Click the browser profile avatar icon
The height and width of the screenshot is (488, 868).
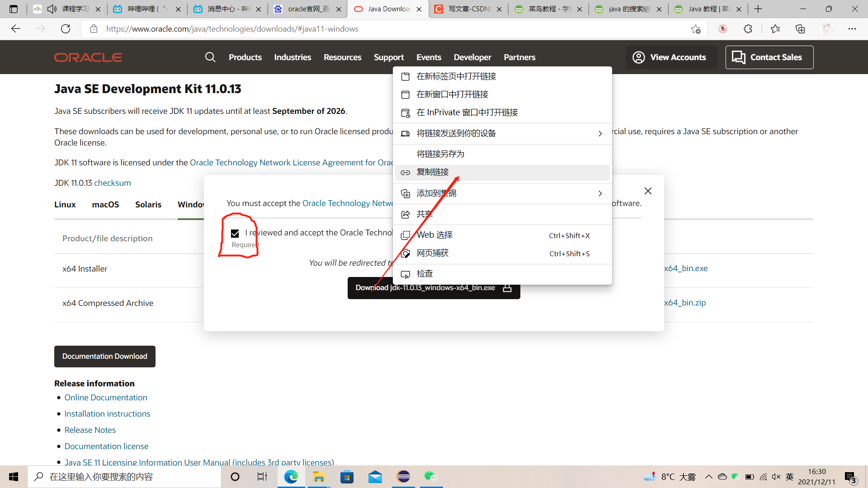tap(827, 28)
